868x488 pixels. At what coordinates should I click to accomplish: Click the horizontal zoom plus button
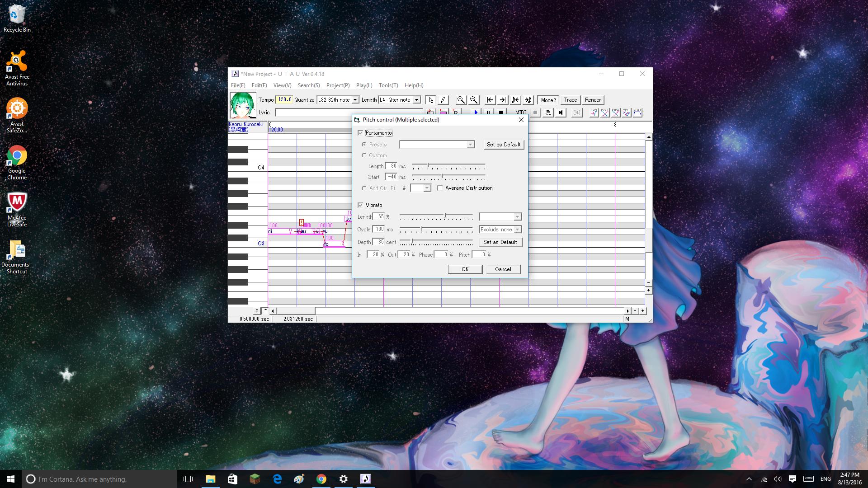(642, 311)
